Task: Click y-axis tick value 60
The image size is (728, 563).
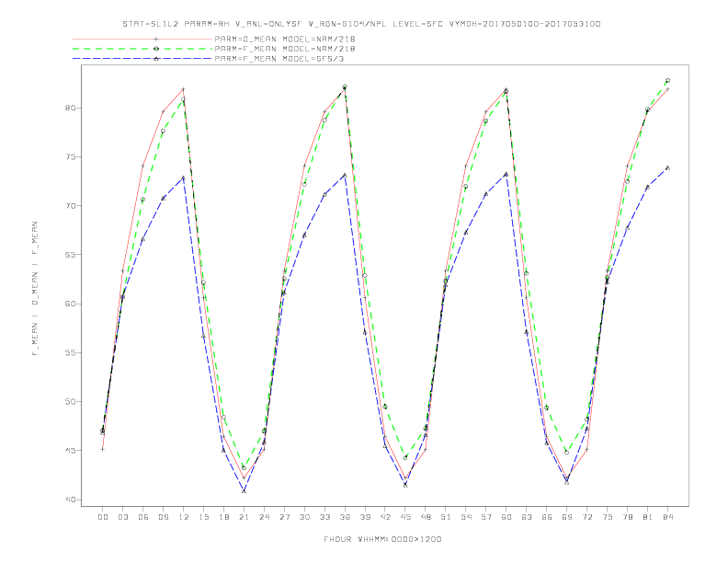Action: (70, 304)
